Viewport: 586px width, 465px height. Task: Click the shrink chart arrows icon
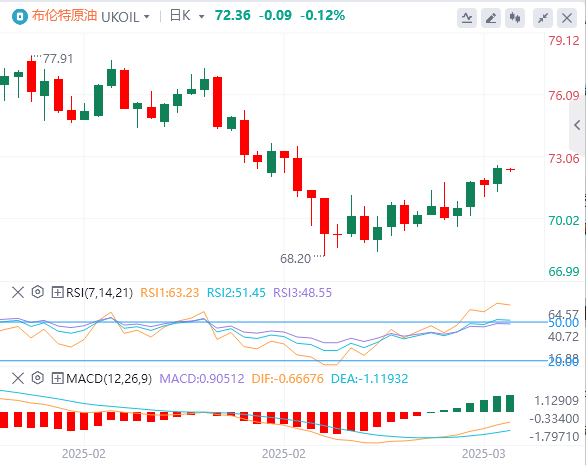(x=543, y=18)
